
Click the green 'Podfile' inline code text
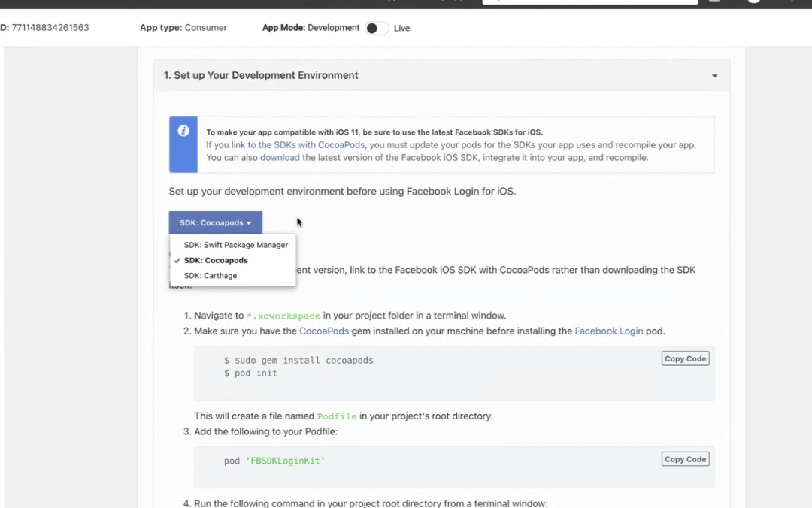337,416
